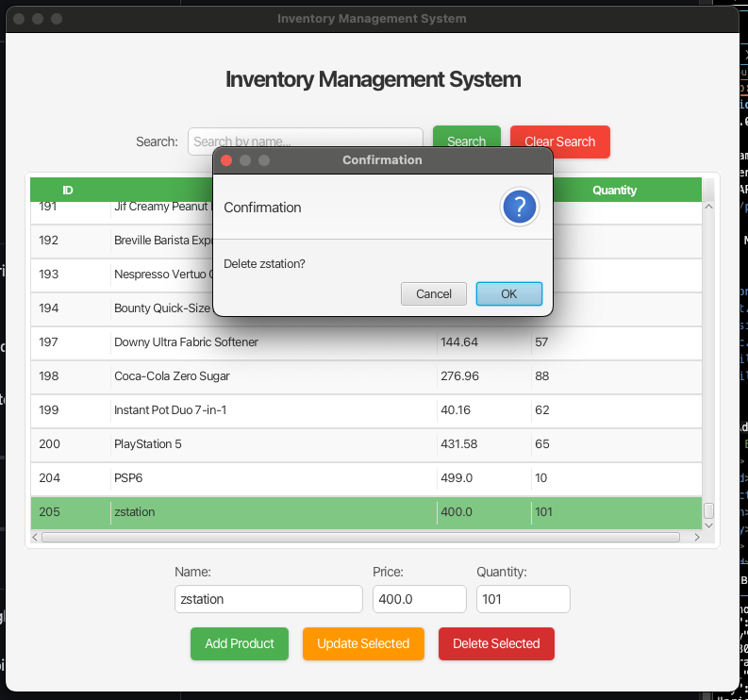This screenshot has height=700, width=748.
Task: Click the horizontal scroll left arrow
Action: 34,538
